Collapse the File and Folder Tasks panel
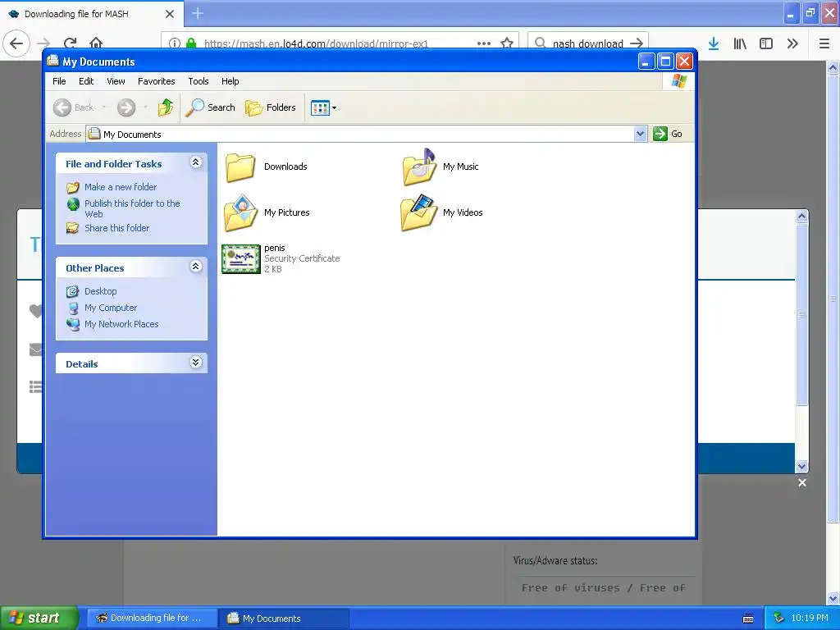This screenshot has height=630, width=840. click(x=196, y=162)
